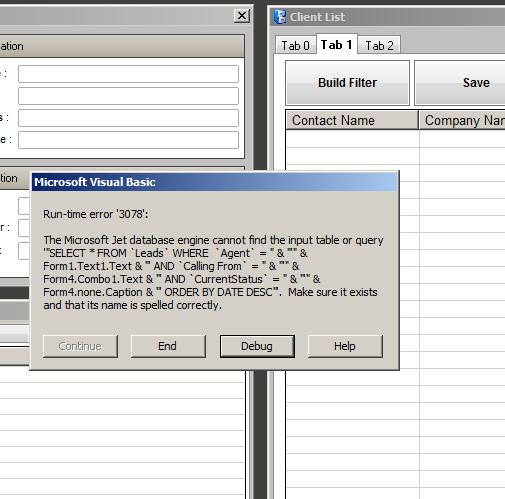Switch to Tab 0 in Client List
The height and width of the screenshot is (499, 505).
[x=295, y=45]
